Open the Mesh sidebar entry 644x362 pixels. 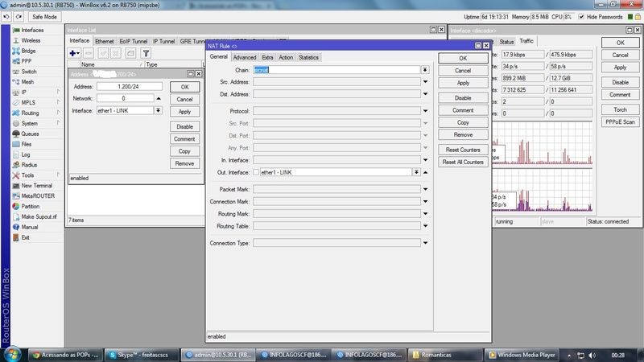27,82
